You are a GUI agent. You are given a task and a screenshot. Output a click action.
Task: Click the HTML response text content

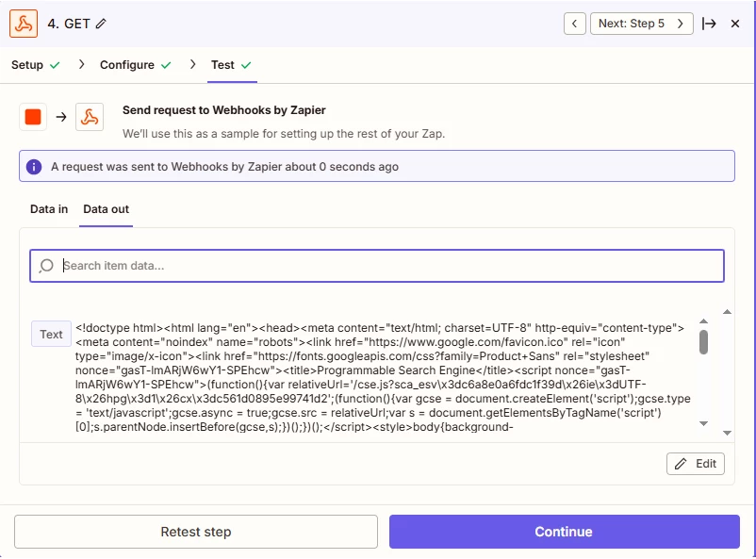click(383, 377)
